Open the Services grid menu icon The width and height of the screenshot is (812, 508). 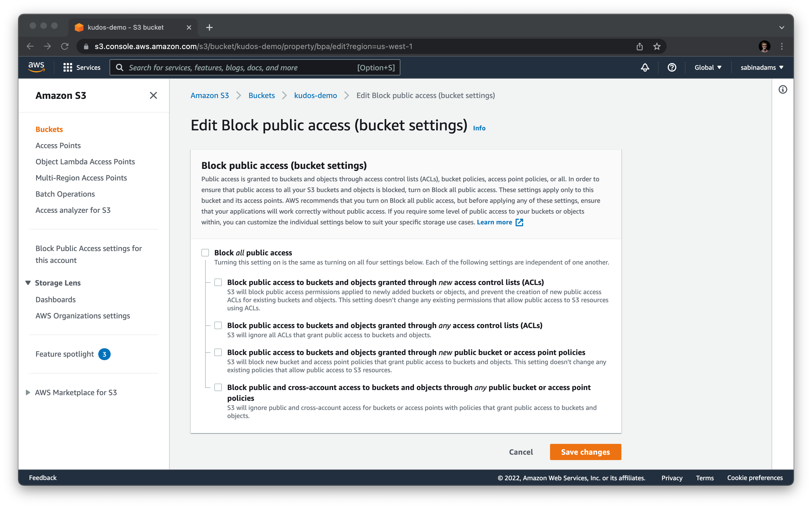68,68
